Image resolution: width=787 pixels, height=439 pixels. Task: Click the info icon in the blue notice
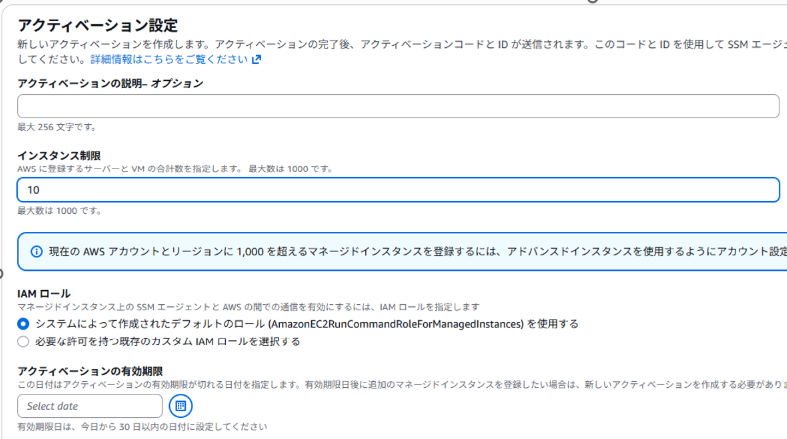[37, 251]
